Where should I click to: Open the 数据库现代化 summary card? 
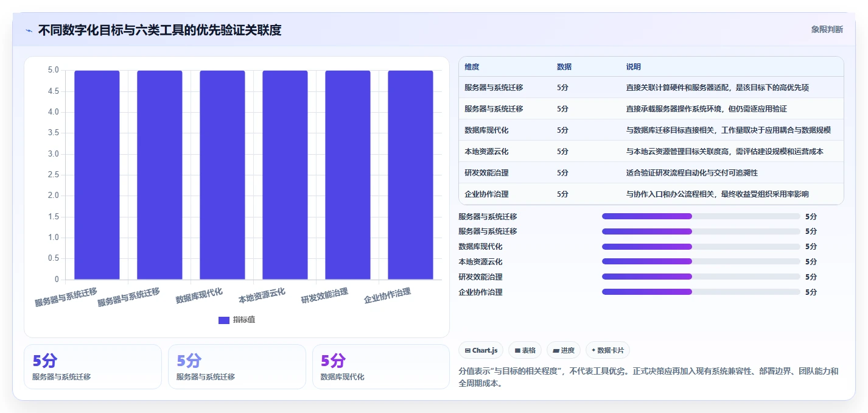click(x=380, y=367)
